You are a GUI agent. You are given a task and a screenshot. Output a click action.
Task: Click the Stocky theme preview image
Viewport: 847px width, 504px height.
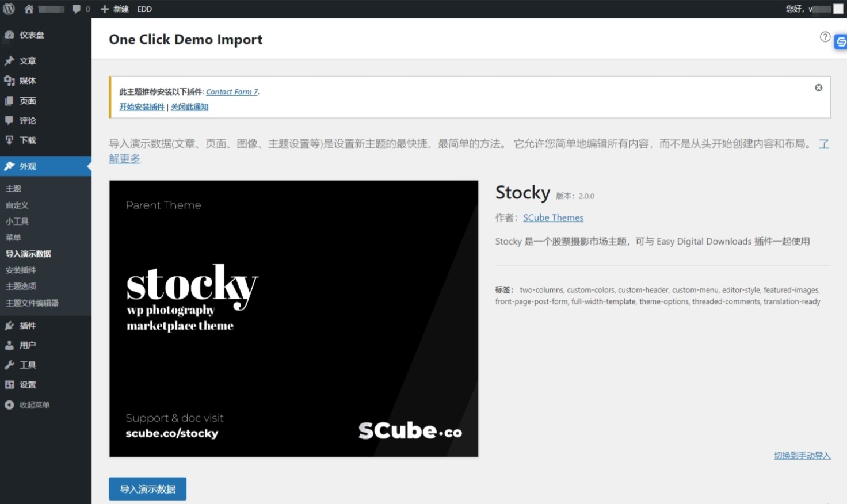[x=293, y=319]
